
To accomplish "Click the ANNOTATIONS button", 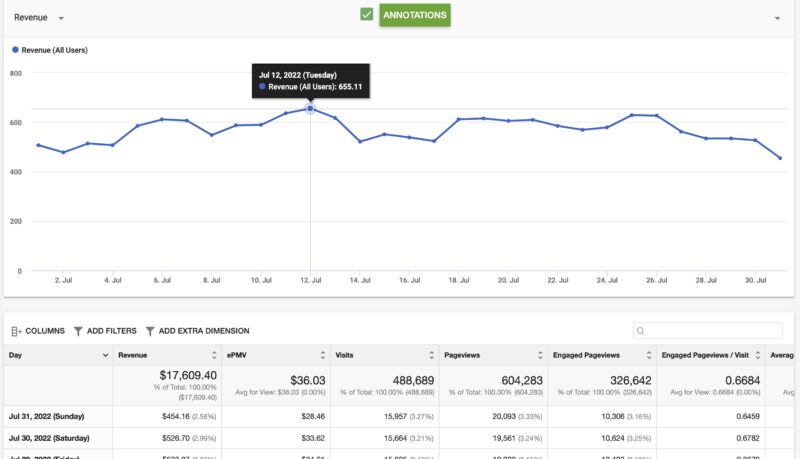I will (414, 15).
